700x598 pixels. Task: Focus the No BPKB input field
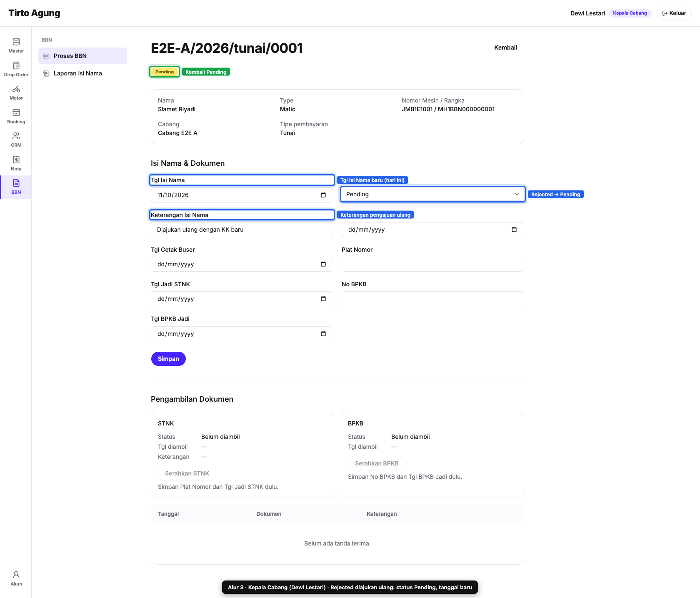[x=432, y=299]
